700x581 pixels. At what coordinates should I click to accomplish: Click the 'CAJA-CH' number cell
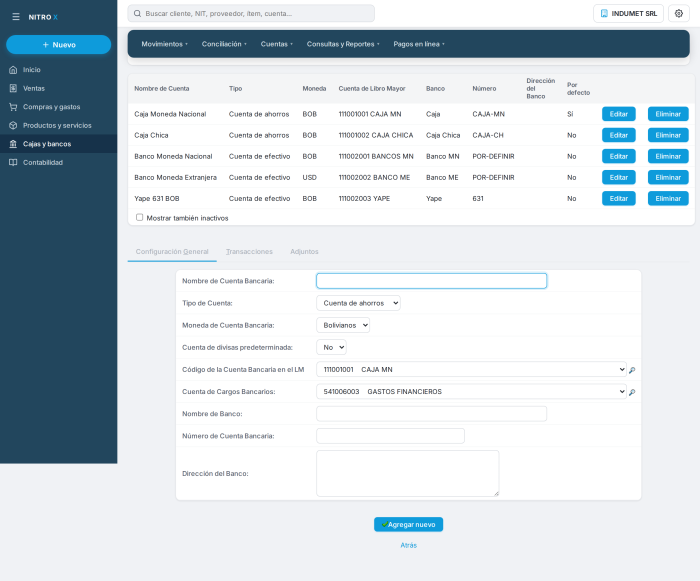[488, 135]
